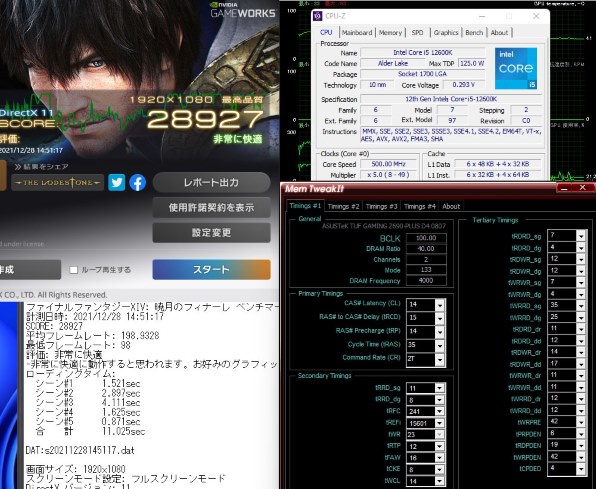
Task: Open the tCKE dropdown arrow
Action: coord(439,470)
